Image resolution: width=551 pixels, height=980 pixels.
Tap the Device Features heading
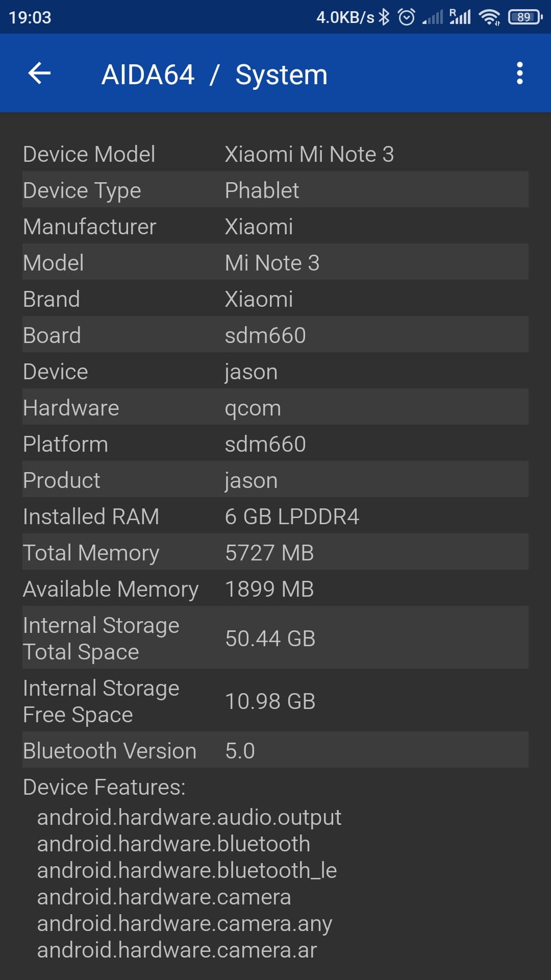pos(105,787)
